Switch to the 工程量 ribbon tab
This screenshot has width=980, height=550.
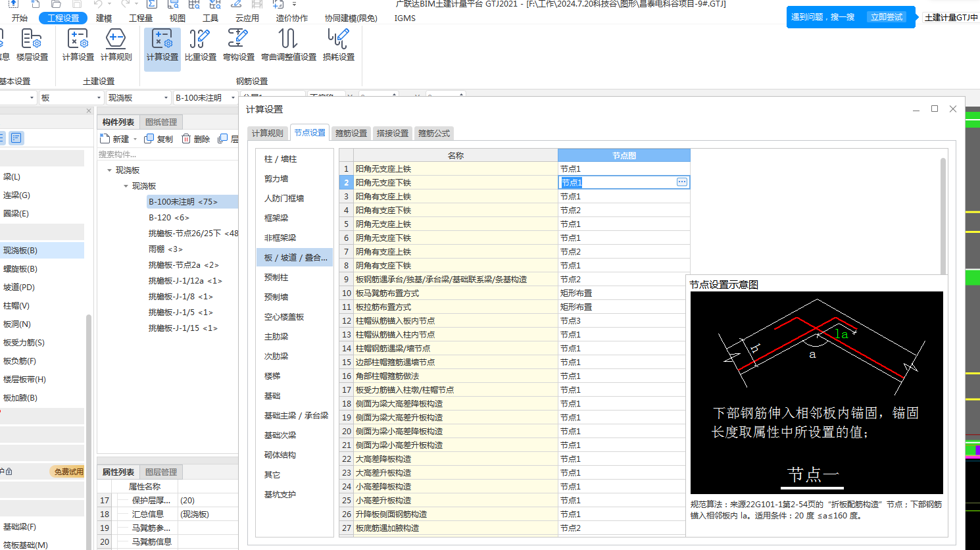click(141, 18)
